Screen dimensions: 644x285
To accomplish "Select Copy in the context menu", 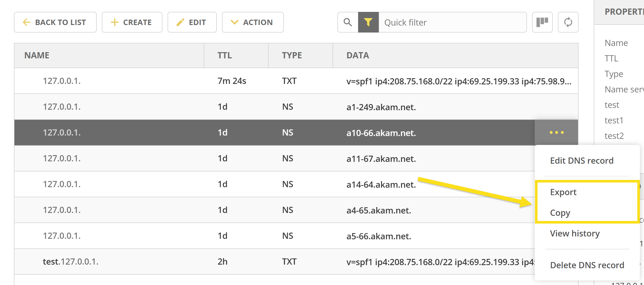I will pyautogui.click(x=560, y=213).
